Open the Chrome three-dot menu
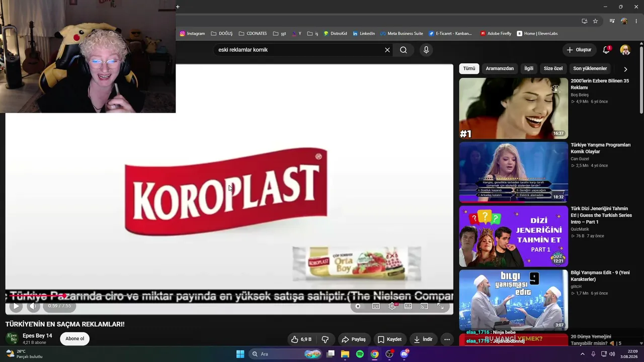The width and height of the screenshot is (644, 362). coord(636,21)
